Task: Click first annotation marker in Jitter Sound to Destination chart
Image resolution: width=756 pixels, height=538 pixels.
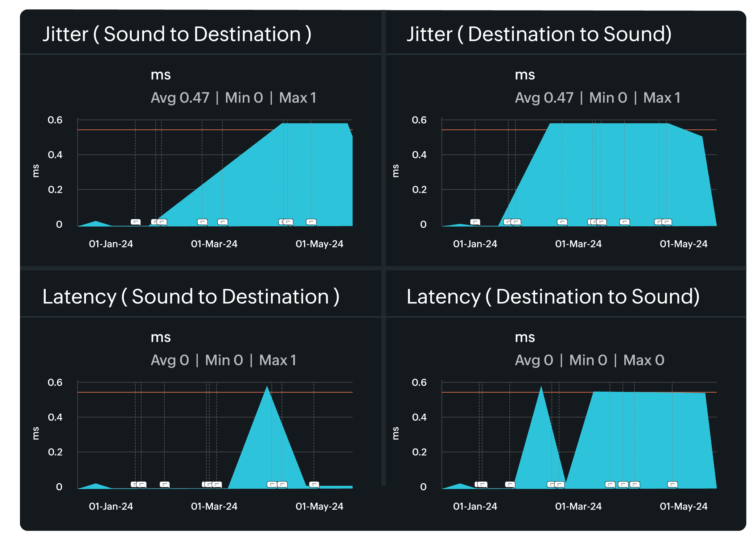Action: pyautogui.click(x=136, y=222)
